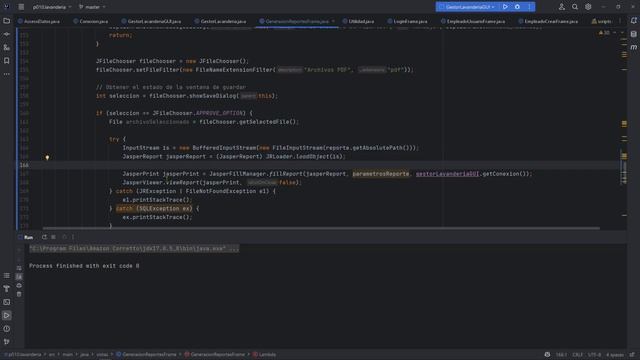Click the parametrosReporte highlighted variable
The width and height of the screenshot is (640, 360).
[x=380, y=174]
